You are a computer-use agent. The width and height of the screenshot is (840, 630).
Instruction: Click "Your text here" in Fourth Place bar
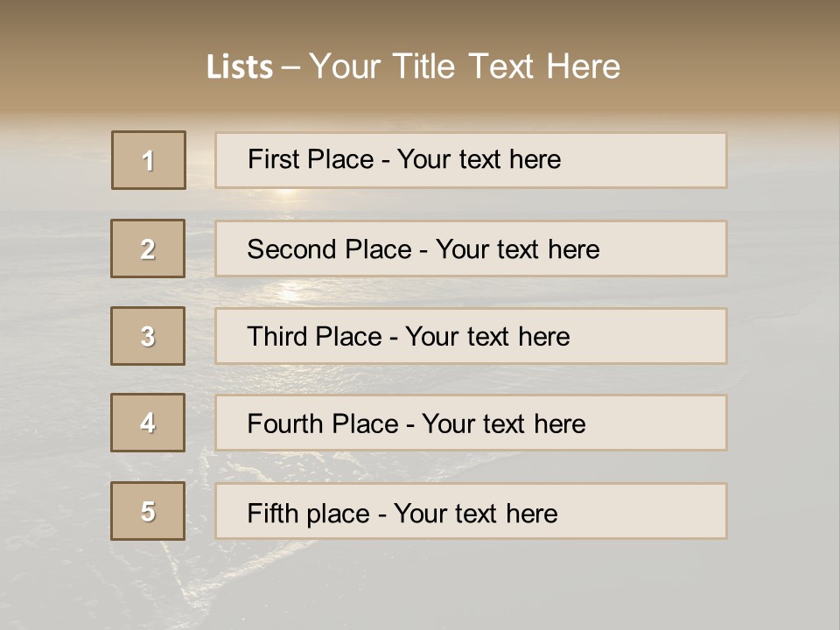(x=504, y=424)
